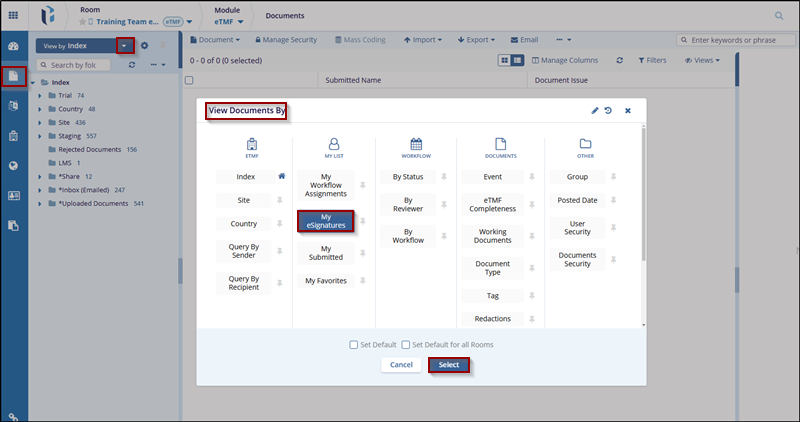Open the View by Index dropdown arrow
800x422 pixels.
pyautogui.click(x=124, y=45)
